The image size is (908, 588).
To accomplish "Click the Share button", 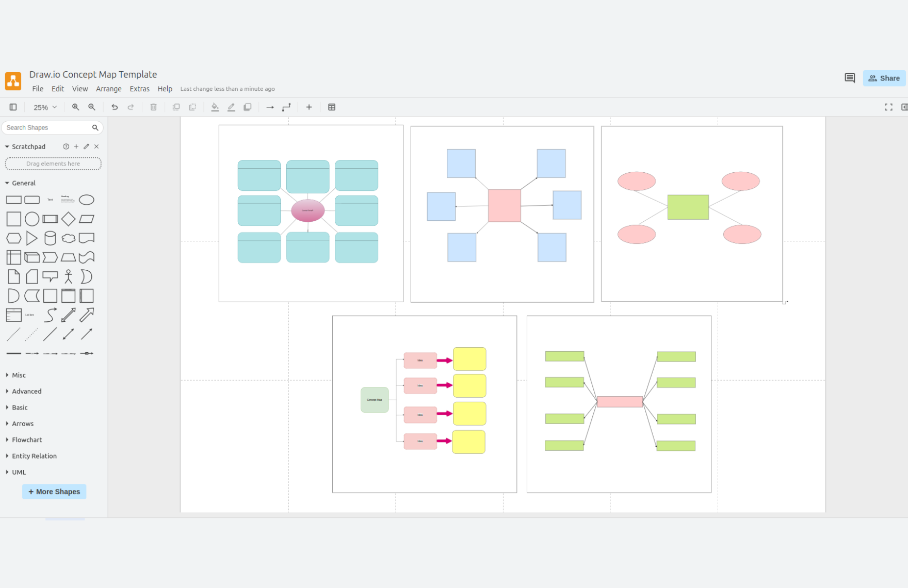I will pos(884,78).
